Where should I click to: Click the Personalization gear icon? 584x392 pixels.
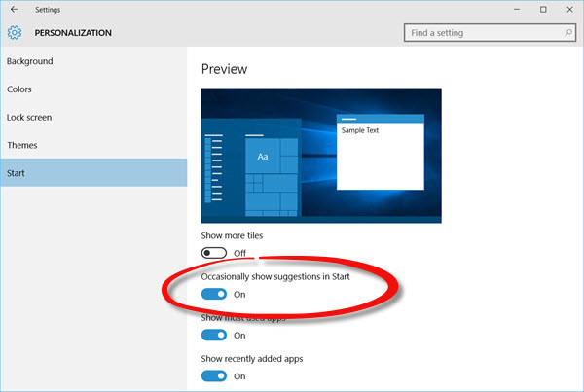tap(15, 33)
